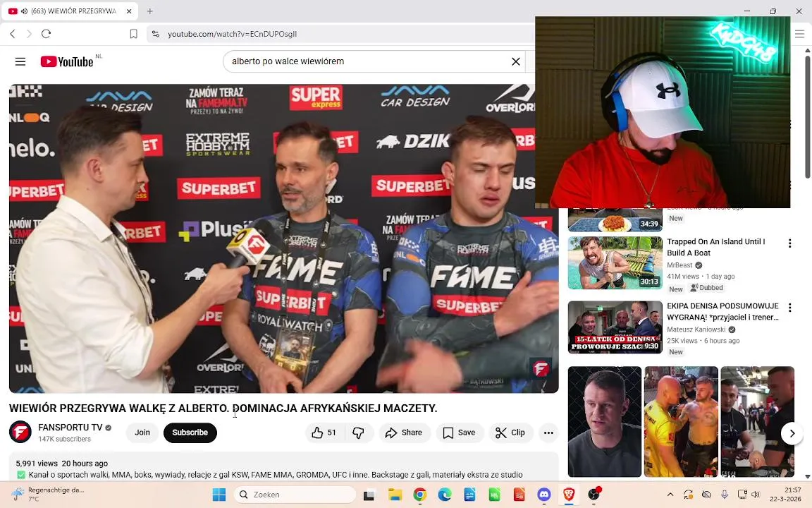Open the YouTube guide hamburger menu
This screenshot has width=812, height=508.
click(20, 61)
